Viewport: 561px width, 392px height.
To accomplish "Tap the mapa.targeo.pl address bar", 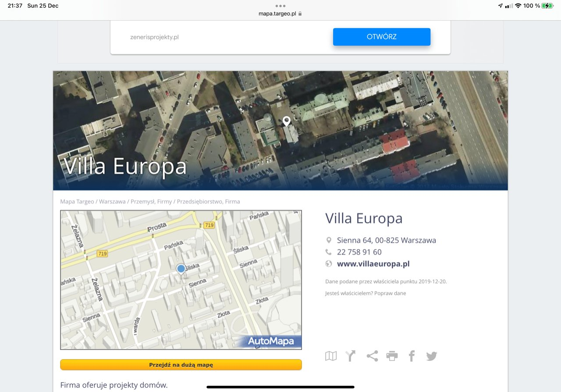I will pos(280,14).
